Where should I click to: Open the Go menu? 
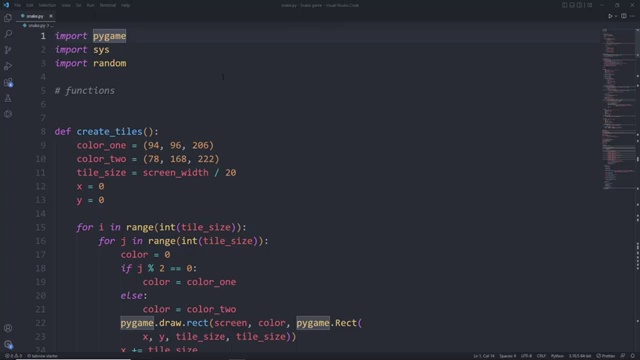pyautogui.click(x=79, y=5)
